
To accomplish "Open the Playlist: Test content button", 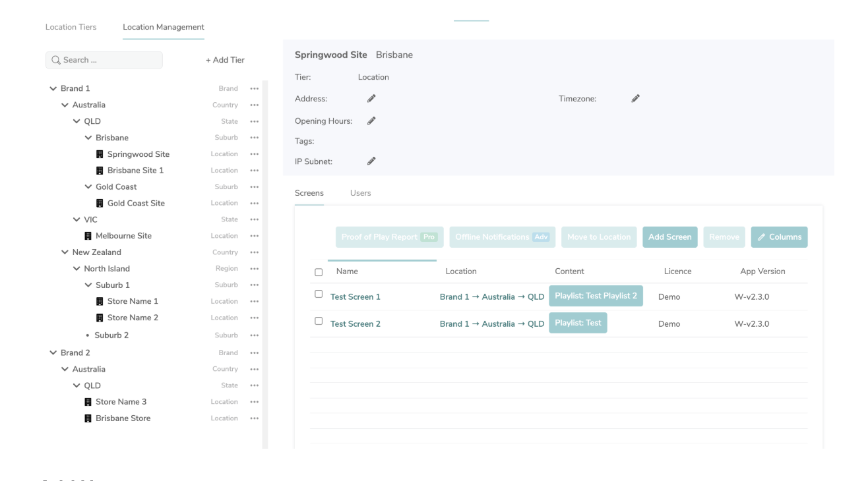I will click(578, 323).
